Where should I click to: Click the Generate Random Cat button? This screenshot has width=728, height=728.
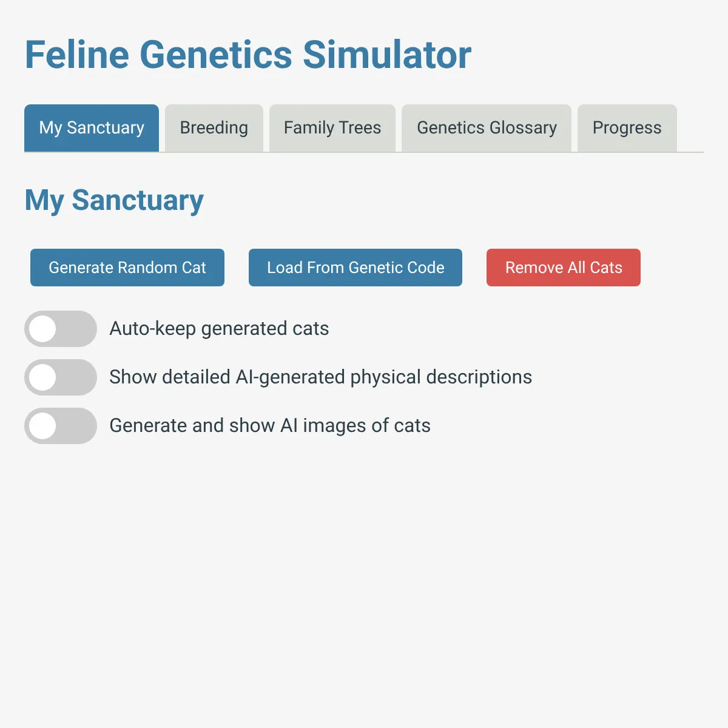(x=127, y=268)
